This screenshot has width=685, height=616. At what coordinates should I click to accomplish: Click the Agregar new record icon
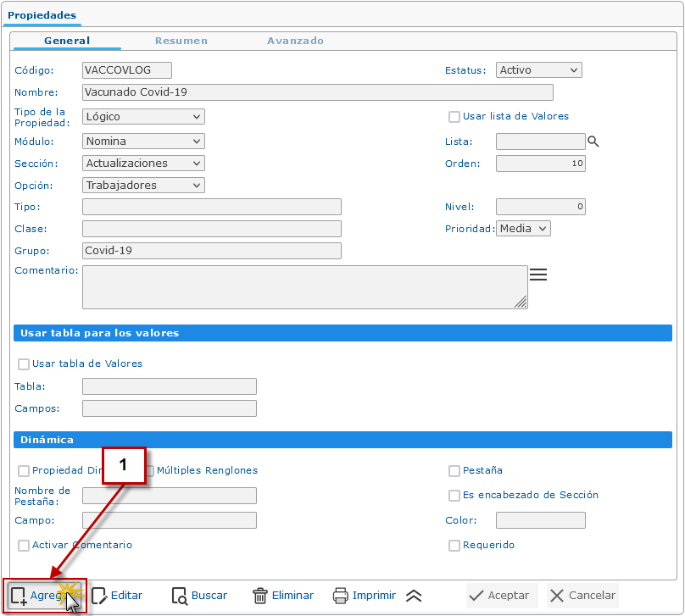(19, 596)
